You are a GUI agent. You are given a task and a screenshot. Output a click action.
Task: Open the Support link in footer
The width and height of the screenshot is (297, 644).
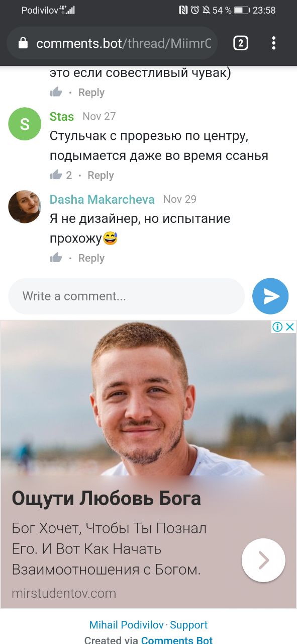(188, 625)
